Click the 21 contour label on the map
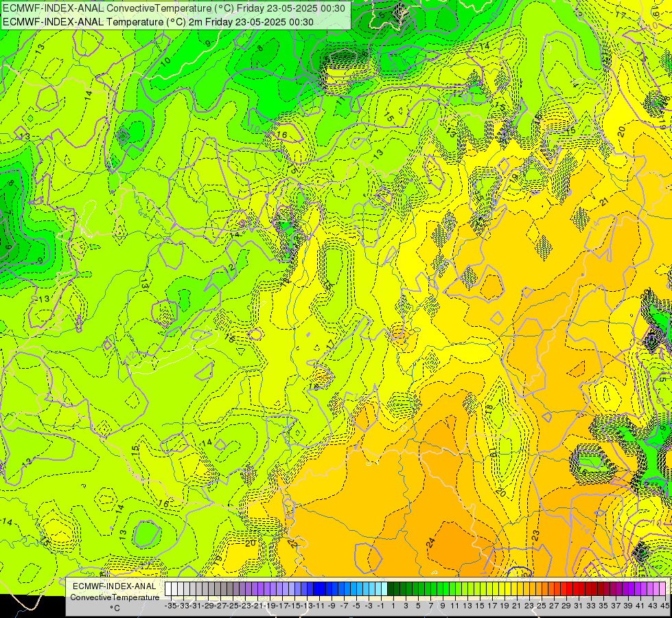This screenshot has height=618, width=672. [x=604, y=202]
